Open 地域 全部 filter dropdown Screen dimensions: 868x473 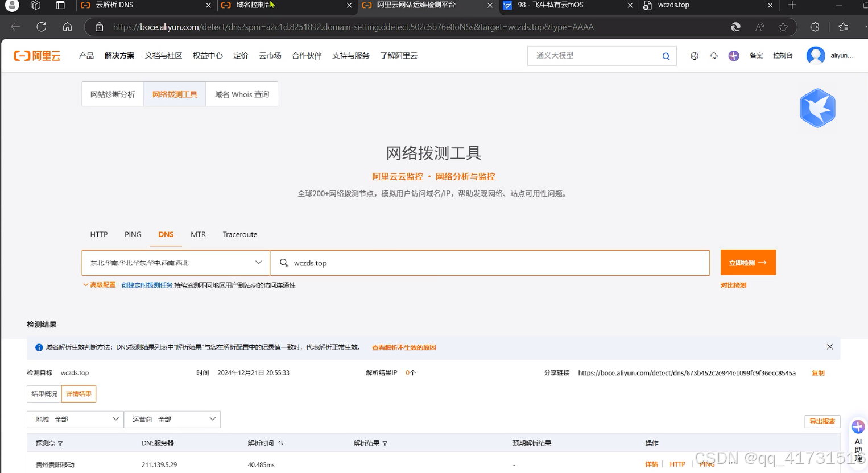pyautogui.click(x=75, y=419)
